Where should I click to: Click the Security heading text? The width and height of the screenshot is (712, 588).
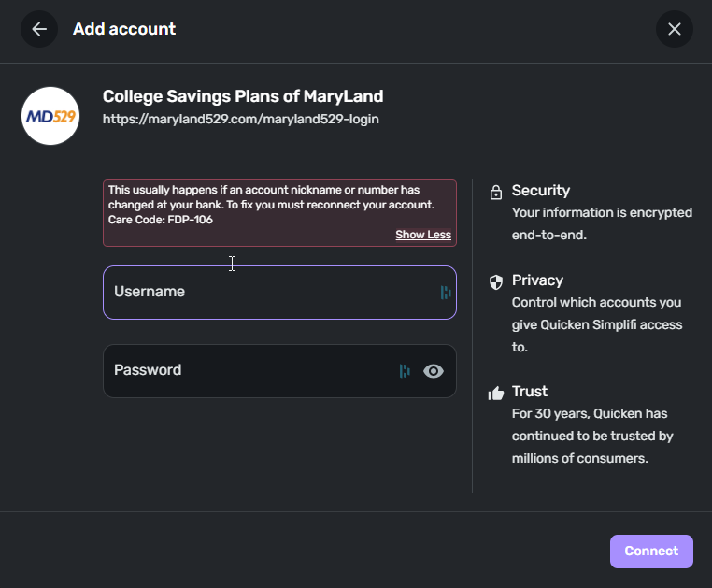click(541, 191)
